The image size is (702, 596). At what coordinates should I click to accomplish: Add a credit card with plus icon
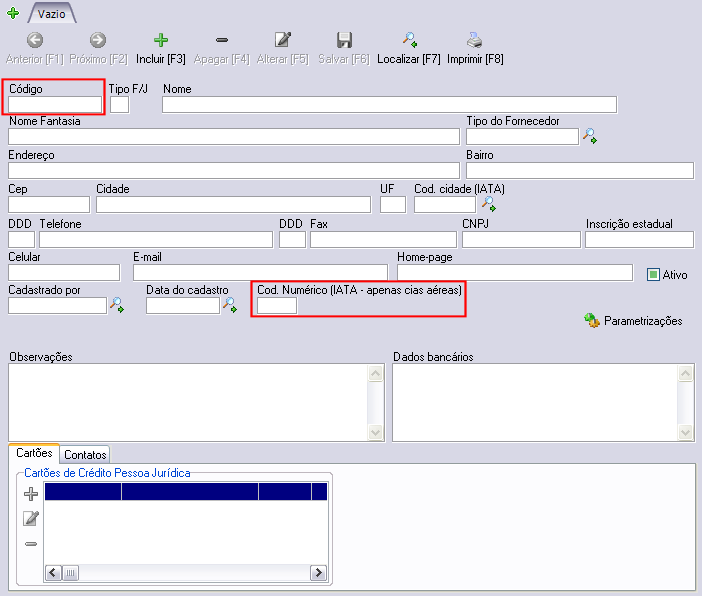(x=31, y=494)
